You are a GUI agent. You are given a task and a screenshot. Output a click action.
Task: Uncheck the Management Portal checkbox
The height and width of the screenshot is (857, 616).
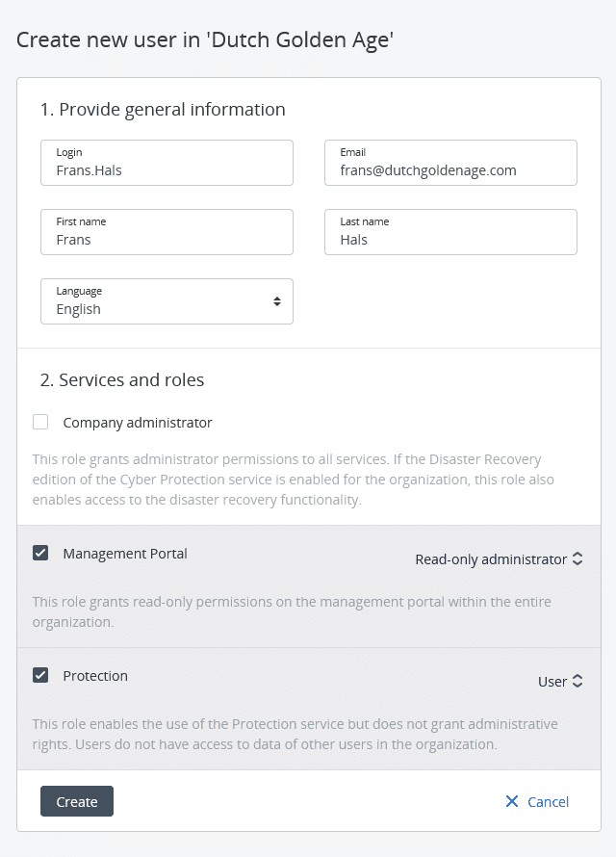[x=40, y=553]
